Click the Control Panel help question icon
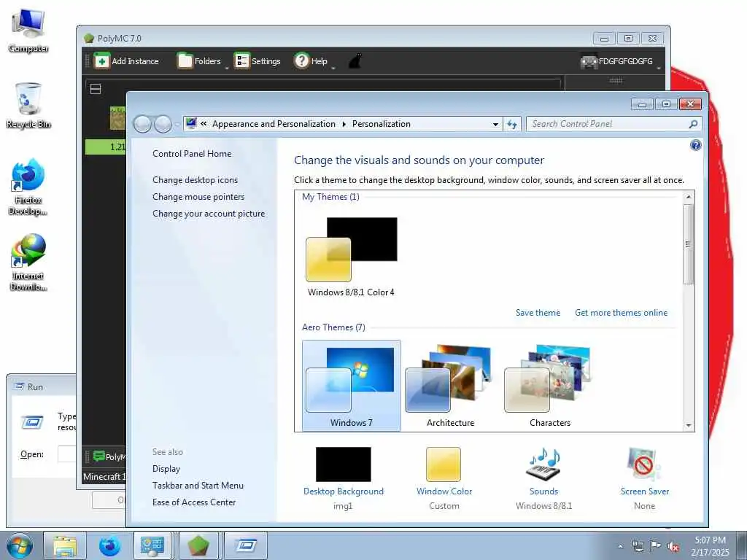Screen dimensions: 747x560 coord(695,145)
